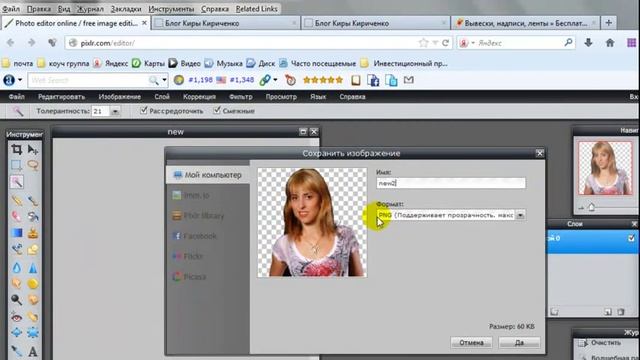Screen dimensions: 640x360
Task: Select the Magic Wand tool in toolbox
Action: click(16, 182)
